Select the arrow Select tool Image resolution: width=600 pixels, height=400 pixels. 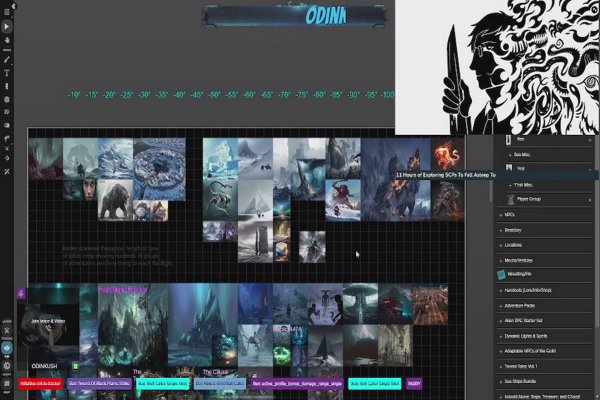(7, 26)
